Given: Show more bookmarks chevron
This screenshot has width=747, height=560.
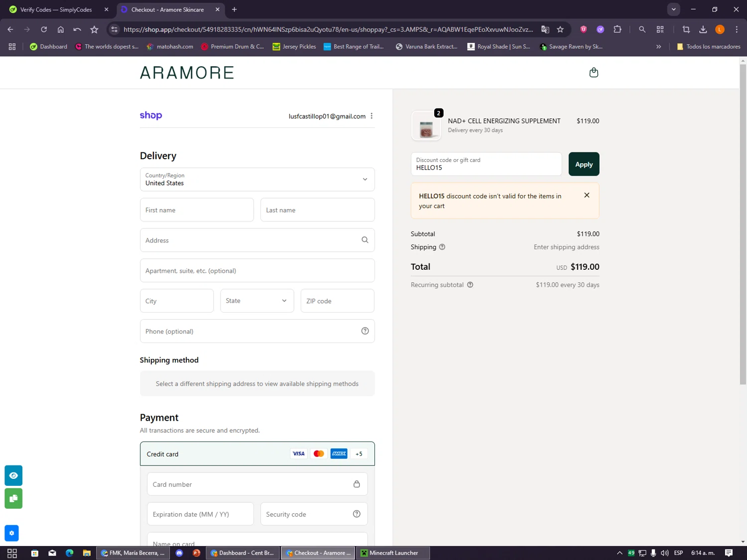Looking at the screenshot, I should point(658,46).
